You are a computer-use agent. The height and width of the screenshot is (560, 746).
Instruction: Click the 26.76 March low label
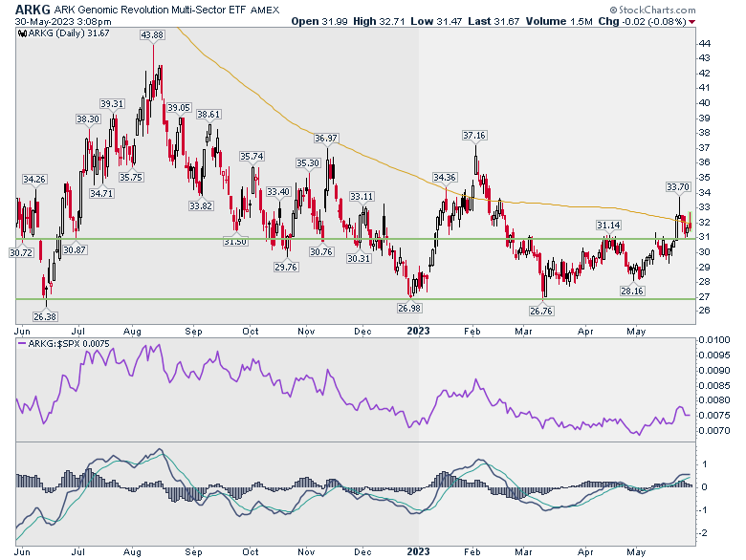(x=541, y=311)
